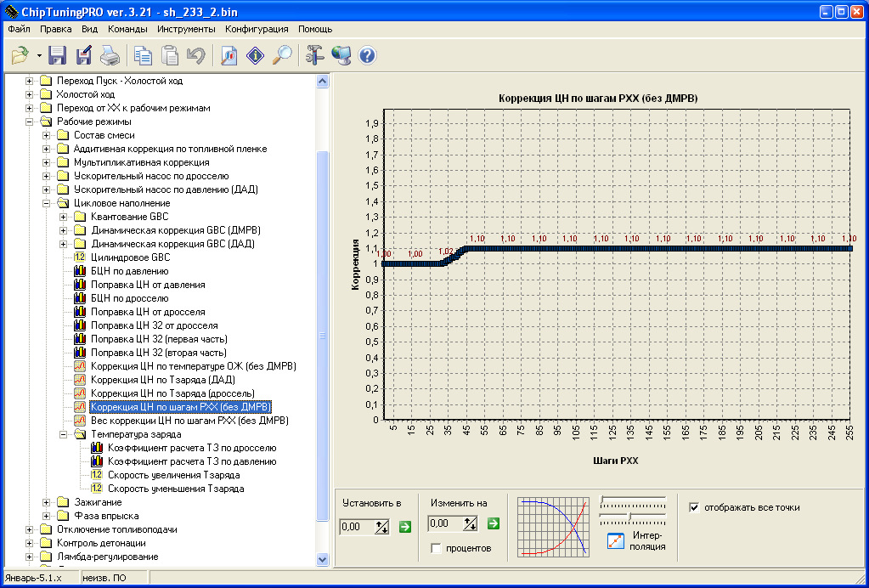Click the Copy icon in toolbar
The height and width of the screenshot is (588, 869).
(x=144, y=56)
